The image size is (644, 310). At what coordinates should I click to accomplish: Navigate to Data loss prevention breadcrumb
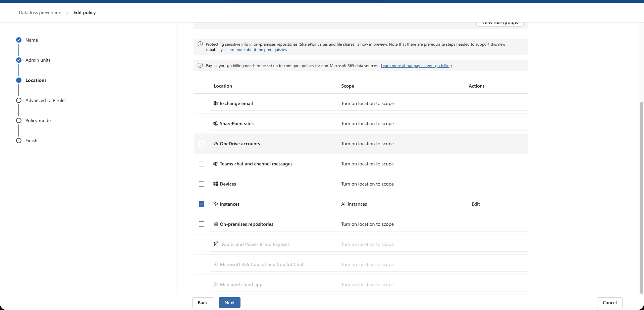coord(40,12)
